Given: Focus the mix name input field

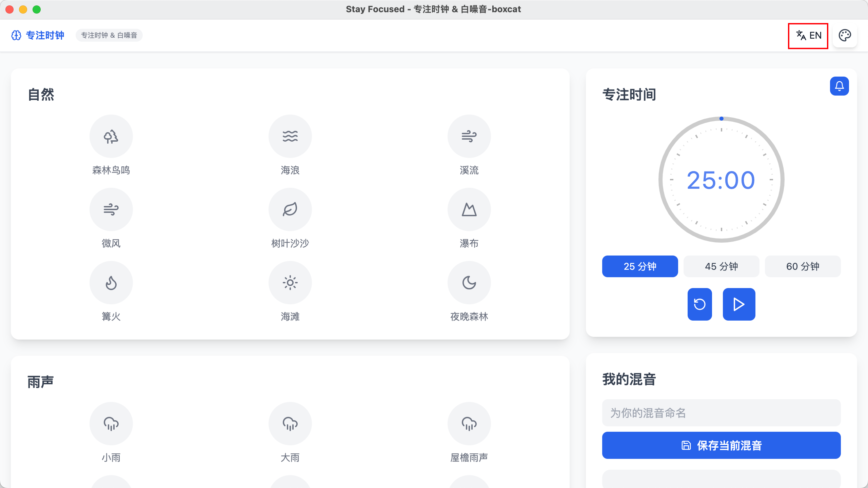Looking at the screenshot, I should [x=722, y=413].
